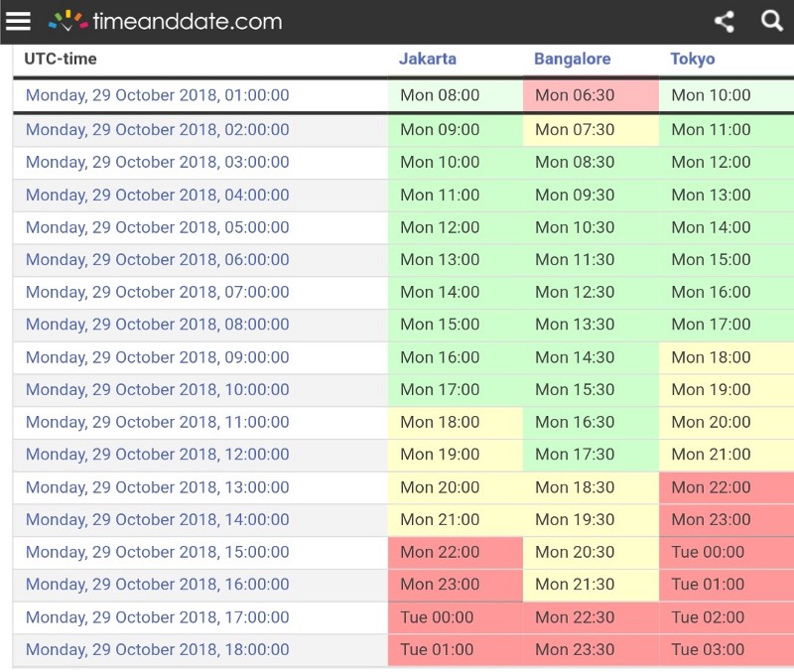Image resolution: width=794 pixels, height=672 pixels.
Task: Open the Bangalore column header link
Action: click(573, 59)
